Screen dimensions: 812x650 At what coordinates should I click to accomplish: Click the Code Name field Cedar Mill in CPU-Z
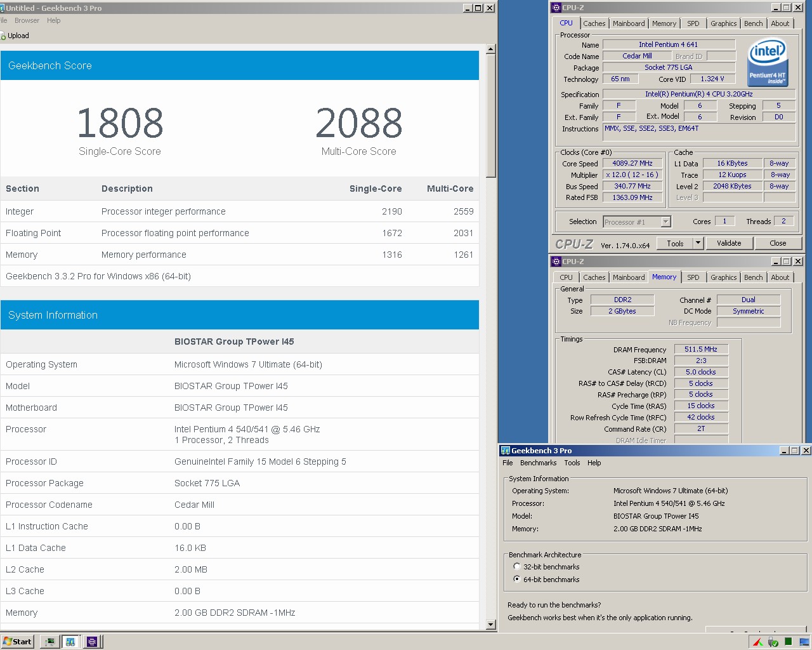[x=637, y=56]
